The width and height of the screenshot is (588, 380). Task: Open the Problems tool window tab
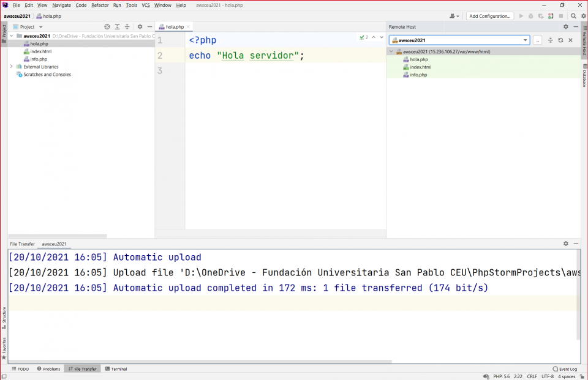coord(48,369)
